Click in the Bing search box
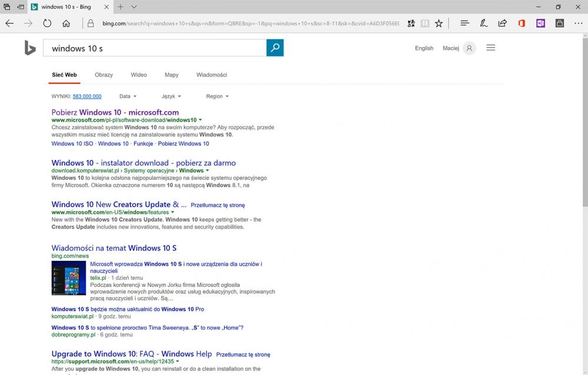Image resolution: width=588 pixels, height=375 pixels. [x=155, y=48]
